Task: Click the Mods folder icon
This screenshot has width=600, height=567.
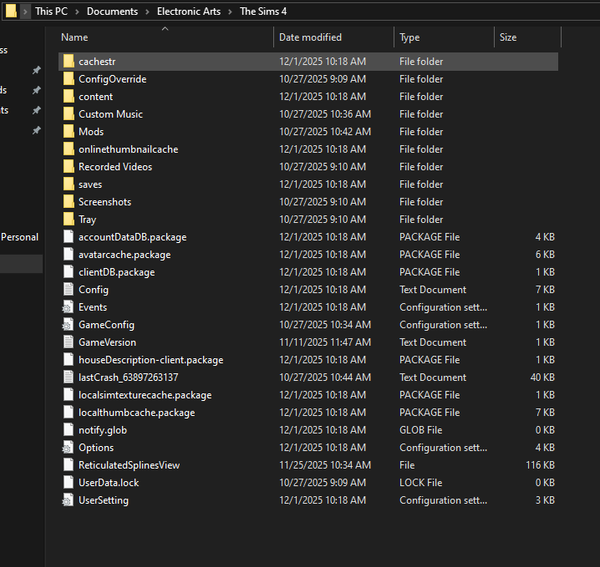Action: click(x=68, y=132)
